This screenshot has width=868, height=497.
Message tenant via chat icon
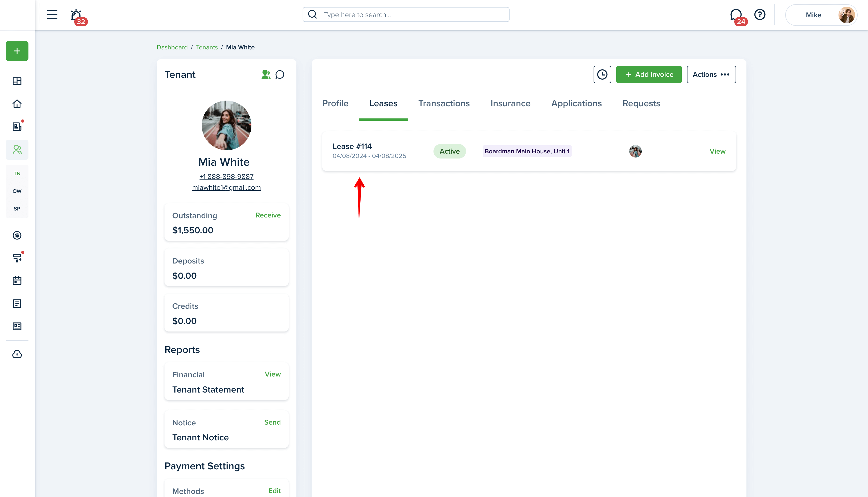point(280,74)
